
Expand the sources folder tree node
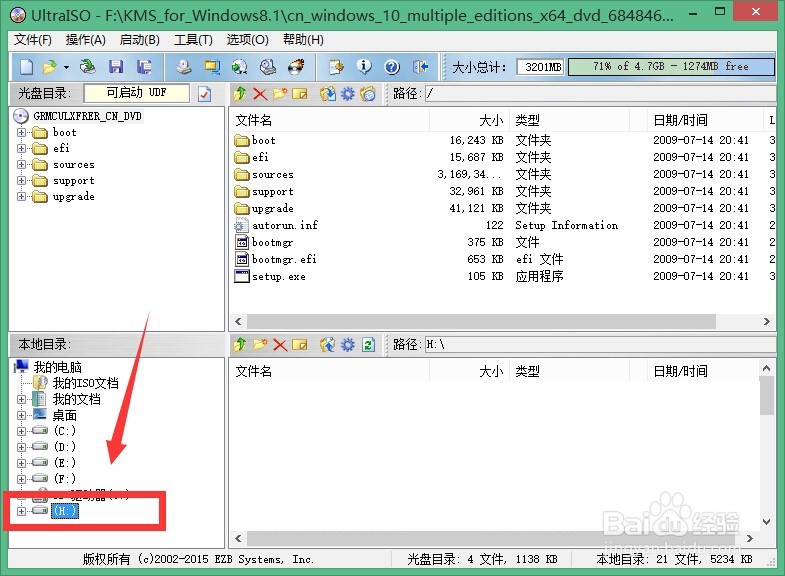[21, 165]
